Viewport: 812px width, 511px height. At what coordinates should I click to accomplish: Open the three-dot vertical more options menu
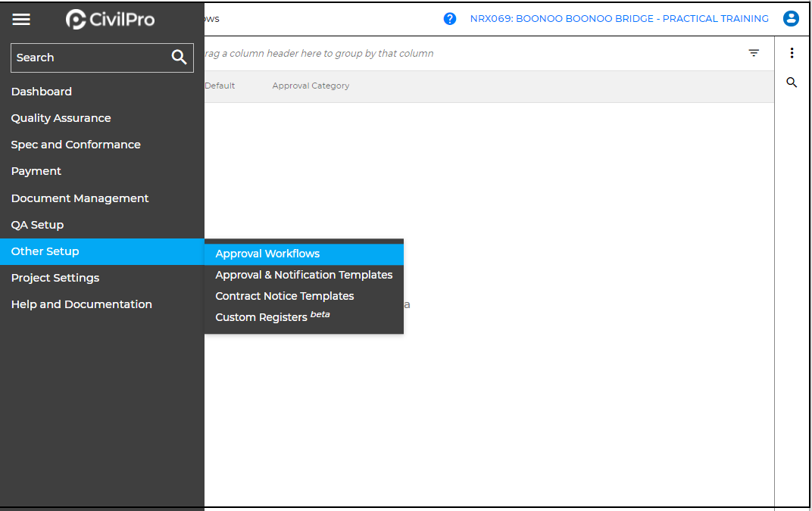(792, 53)
